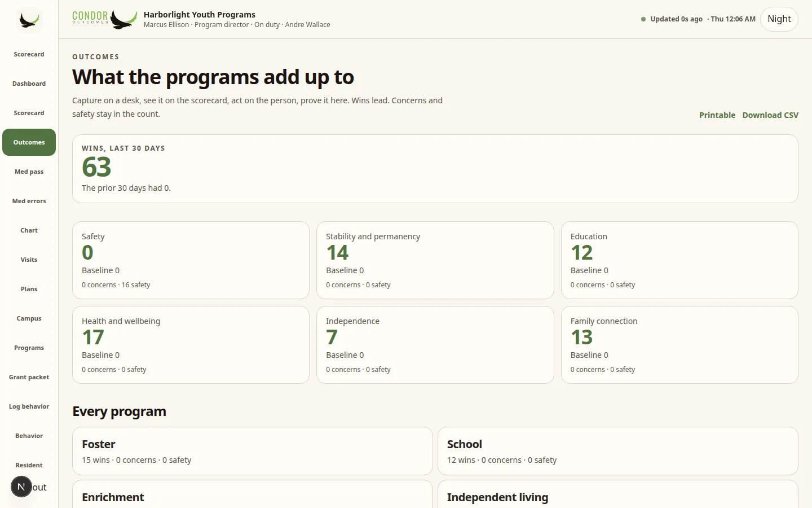
Task: Open the Scorecard item directly above Dashboard
Action: click(x=29, y=54)
